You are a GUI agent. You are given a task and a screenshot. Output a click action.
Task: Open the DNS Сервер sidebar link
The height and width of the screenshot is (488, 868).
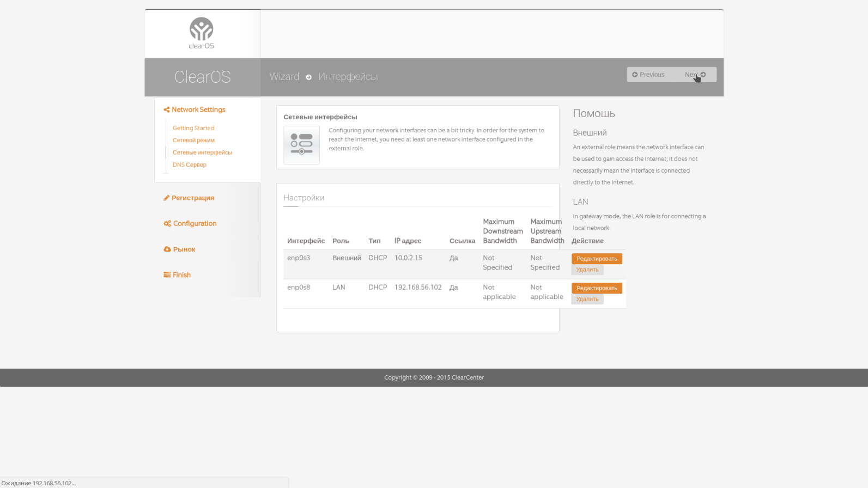tap(190, 164)
